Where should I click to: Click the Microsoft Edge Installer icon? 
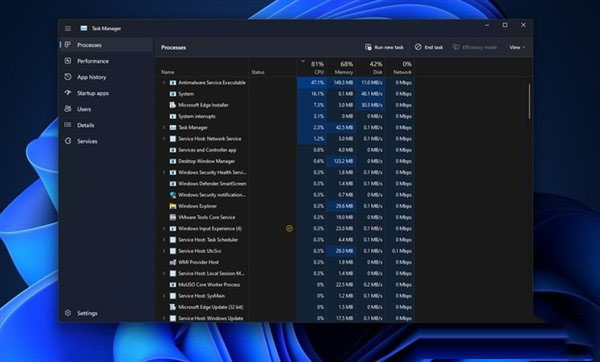point(173,105)
